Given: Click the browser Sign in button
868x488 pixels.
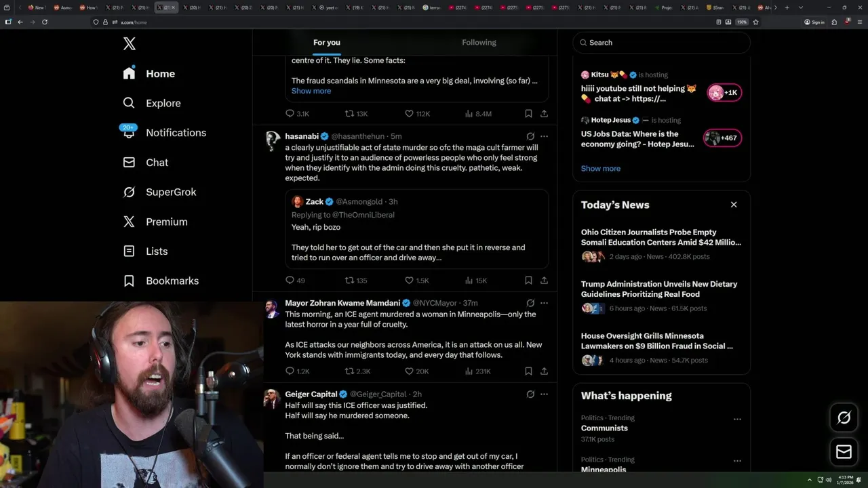Looking at the screenshot, I should pos(814,22).
